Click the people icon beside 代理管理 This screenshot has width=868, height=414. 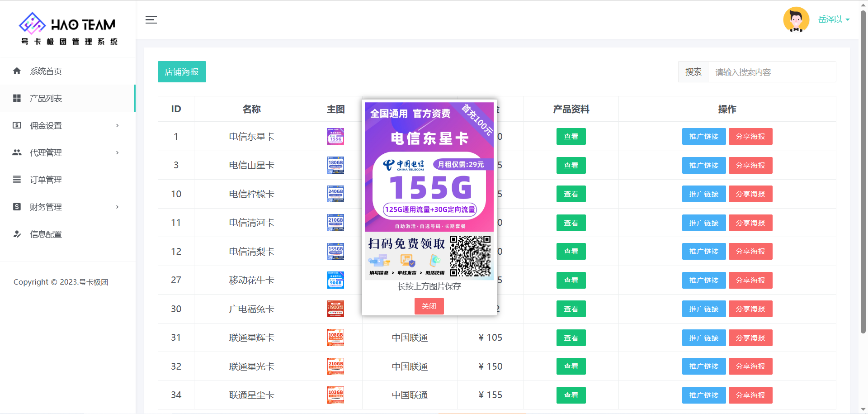(17, 152)
